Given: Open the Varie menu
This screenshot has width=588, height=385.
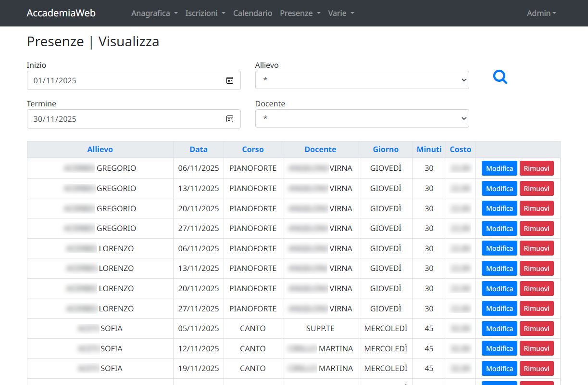Looking at the screenshot, I should (x=341, y=13).
